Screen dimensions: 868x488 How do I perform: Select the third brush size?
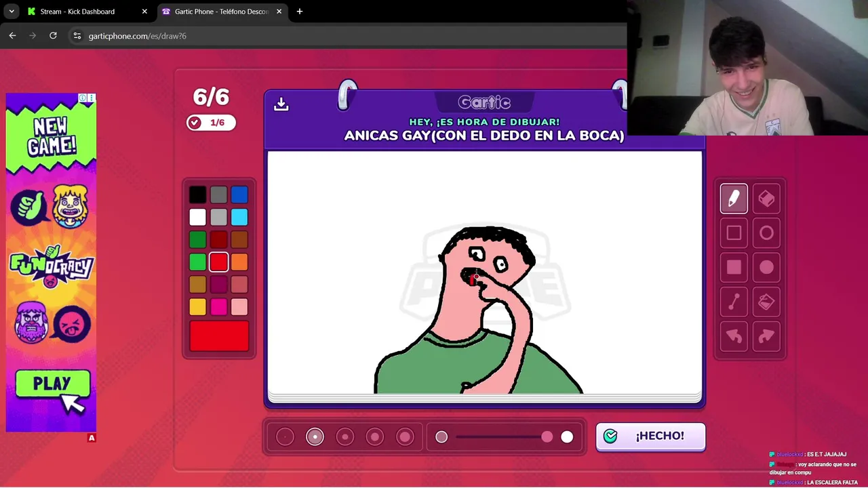(344, 437)
